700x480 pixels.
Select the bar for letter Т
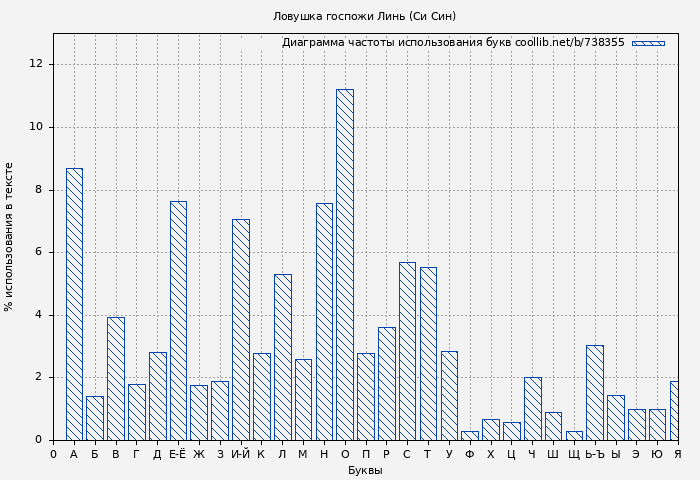(428, 354)
